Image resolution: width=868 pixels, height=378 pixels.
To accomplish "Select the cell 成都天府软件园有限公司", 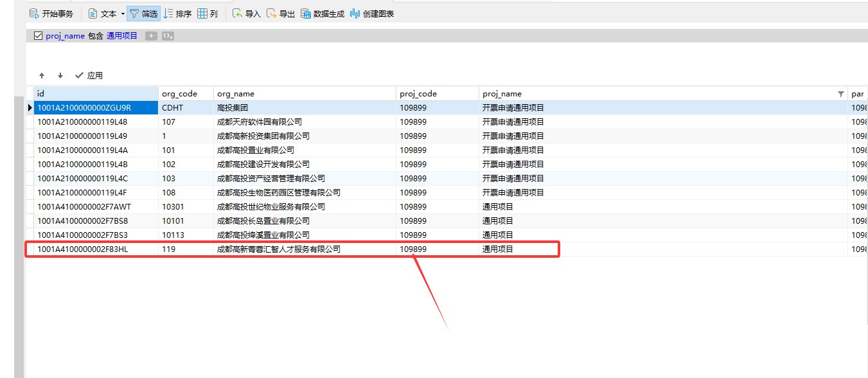I will coord(305,122).
